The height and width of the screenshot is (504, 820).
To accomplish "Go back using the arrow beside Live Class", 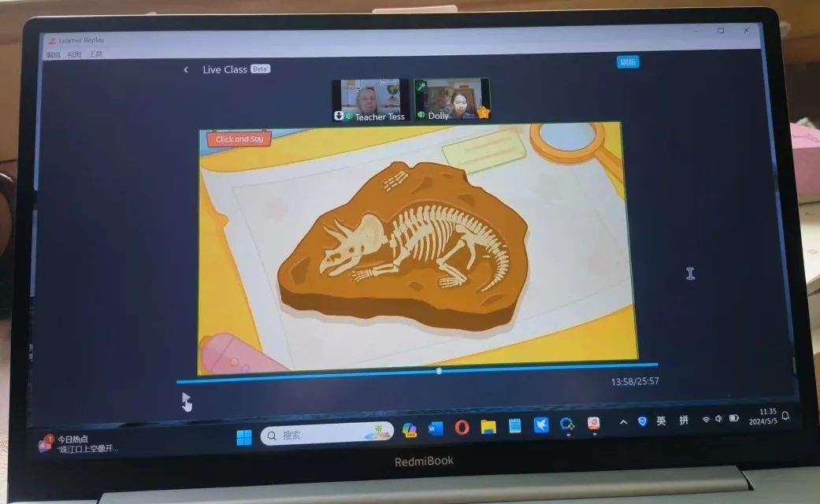I will click(186, 69).
